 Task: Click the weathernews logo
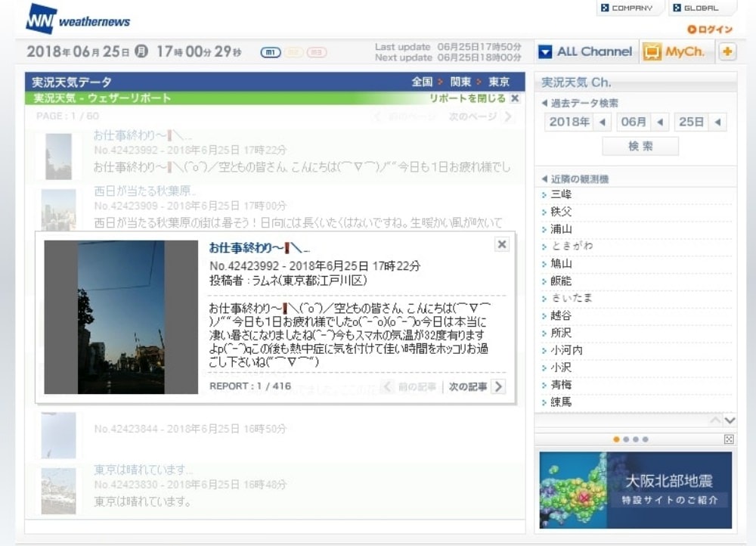point(78,19)
